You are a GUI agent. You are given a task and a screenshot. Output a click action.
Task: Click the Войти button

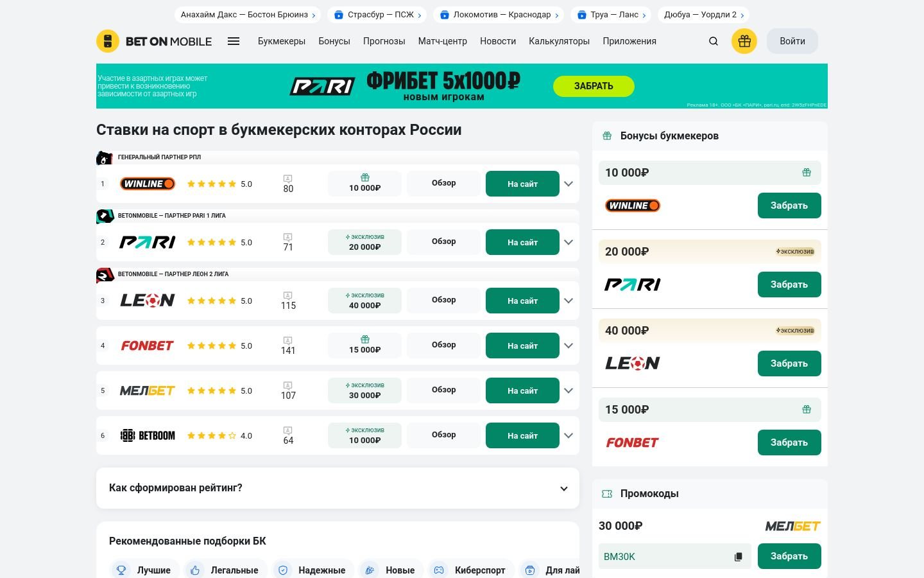(x=792, y=41)
